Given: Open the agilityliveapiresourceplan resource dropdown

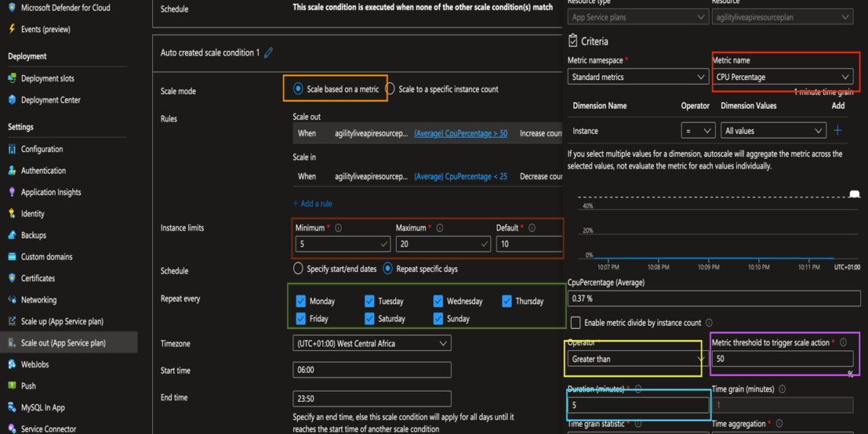Looking at the screenshot, I should click(782, 18).
